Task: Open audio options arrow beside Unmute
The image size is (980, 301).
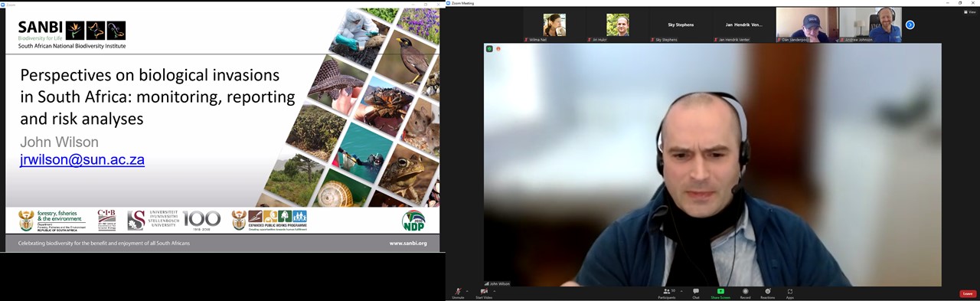Action: coord(468,291)
